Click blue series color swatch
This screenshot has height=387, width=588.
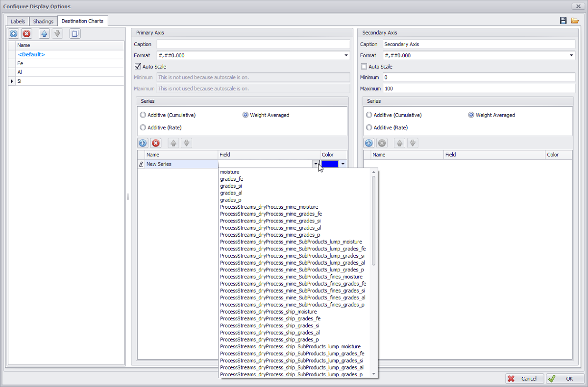(x=330, y=164)
